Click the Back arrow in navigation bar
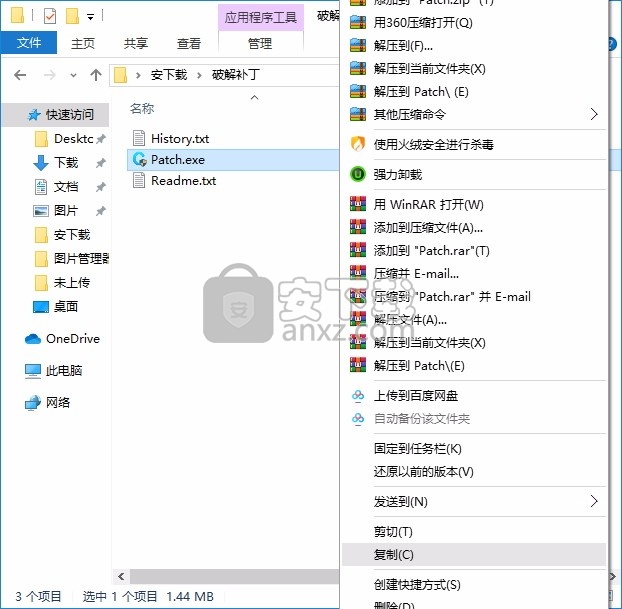Viewport: 622px width, 609px height. click(20, 75)
